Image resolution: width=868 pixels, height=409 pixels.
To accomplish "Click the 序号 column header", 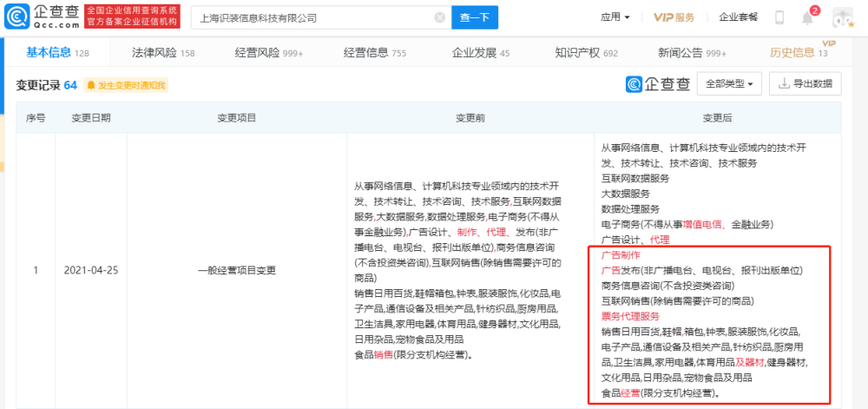I will [36, 118].
